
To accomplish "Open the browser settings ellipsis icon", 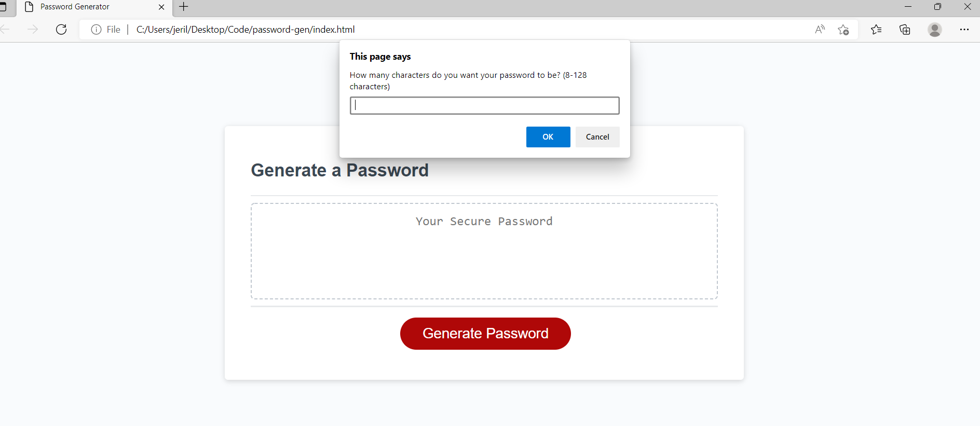I will (965, 30).
